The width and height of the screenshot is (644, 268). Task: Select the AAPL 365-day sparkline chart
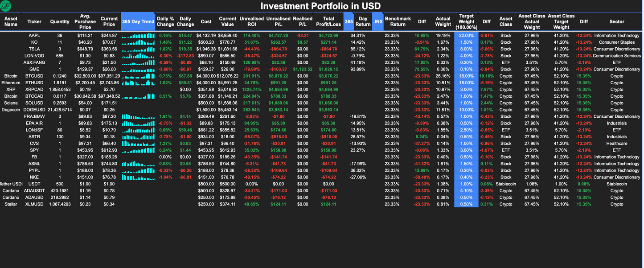[138, 35]
